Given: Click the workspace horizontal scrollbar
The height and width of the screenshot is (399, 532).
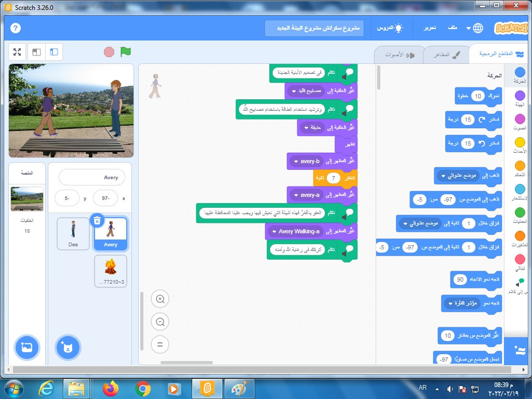Looking at the screenshot, I should point(187,362).
